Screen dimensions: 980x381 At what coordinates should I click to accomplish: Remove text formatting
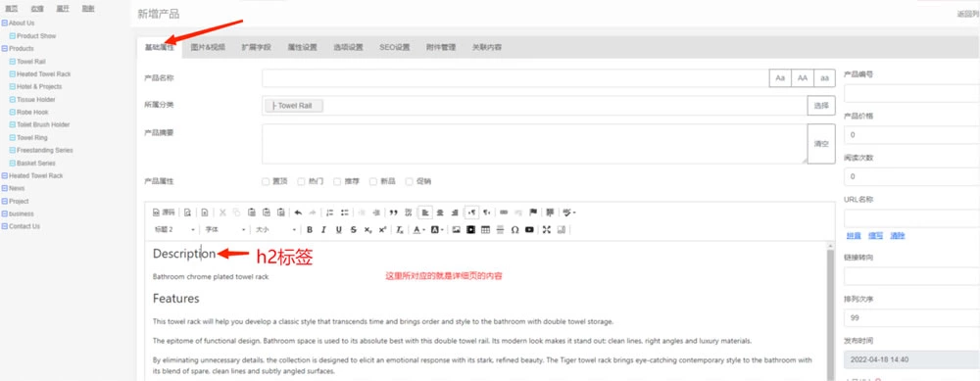[x=400, y=230]
